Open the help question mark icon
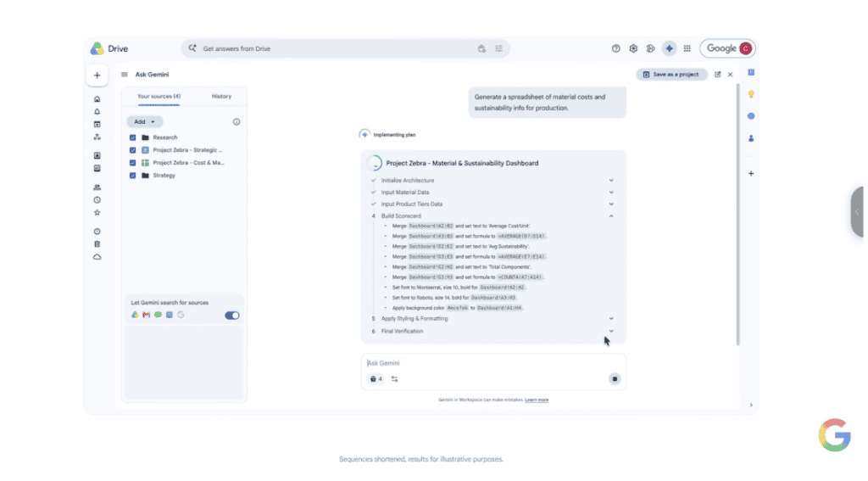 point(615,48)
